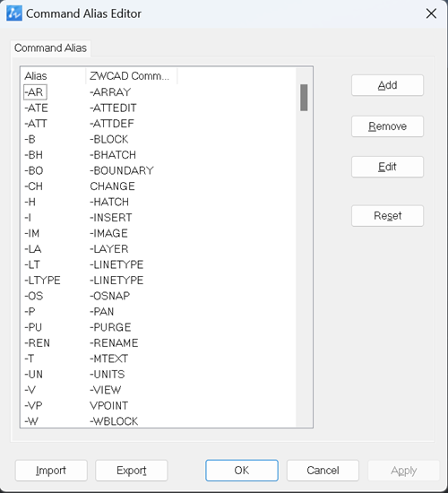
Task: Close the Command Alias Editor dialog
Action: pos(431,13)
